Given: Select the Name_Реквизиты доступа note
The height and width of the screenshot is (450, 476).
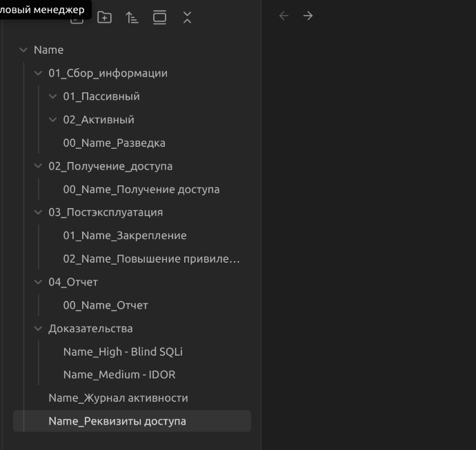Looking at the screenshot, I should tap(117, 421).
